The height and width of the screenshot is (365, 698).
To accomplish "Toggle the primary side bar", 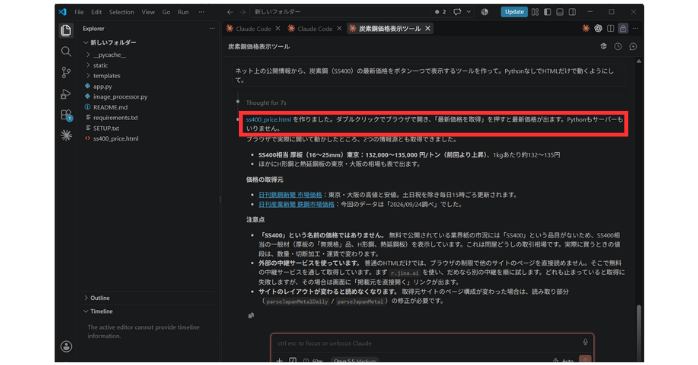I will pyautogui.click(x=548, y=12).
